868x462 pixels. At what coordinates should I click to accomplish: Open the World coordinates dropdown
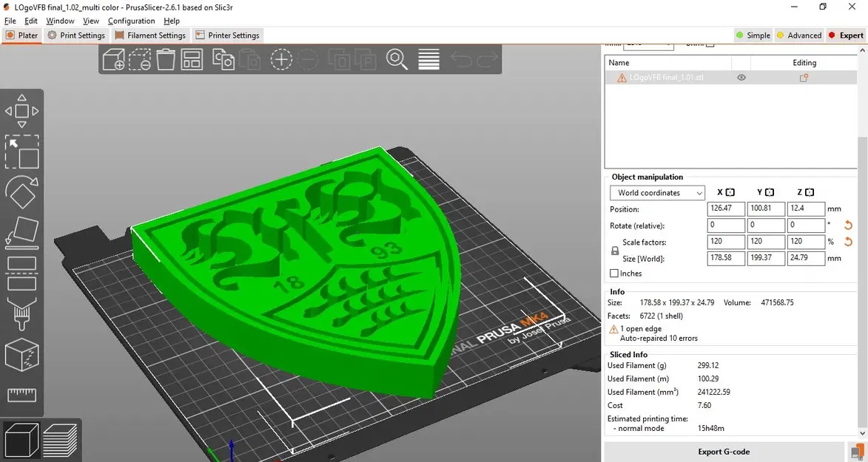tap(657, 192)
